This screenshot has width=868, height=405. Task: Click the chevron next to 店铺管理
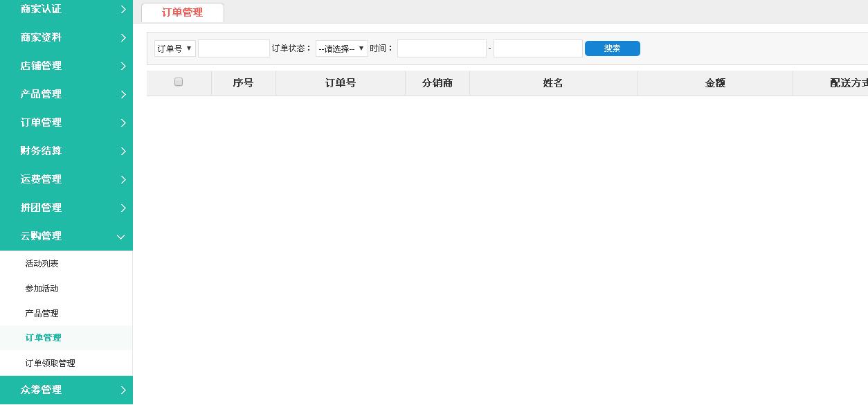pyautogui.click(x=123, y=66)
